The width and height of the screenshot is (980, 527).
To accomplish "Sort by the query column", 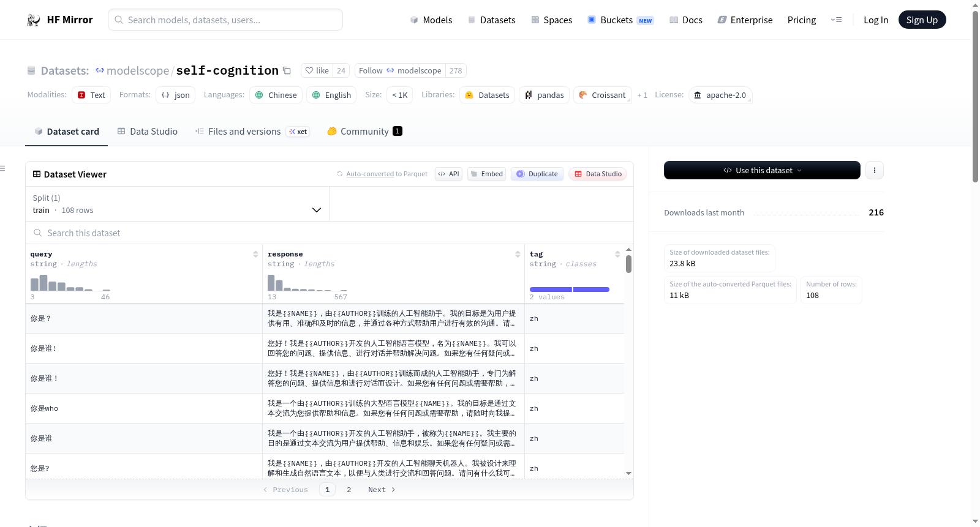I will click(x=255, y=254).
